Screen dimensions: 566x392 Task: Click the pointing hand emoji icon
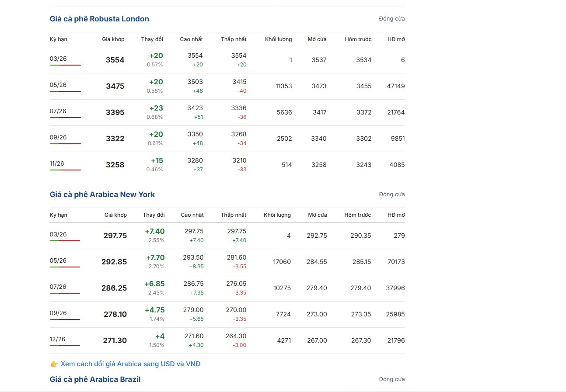pos(54,364)
